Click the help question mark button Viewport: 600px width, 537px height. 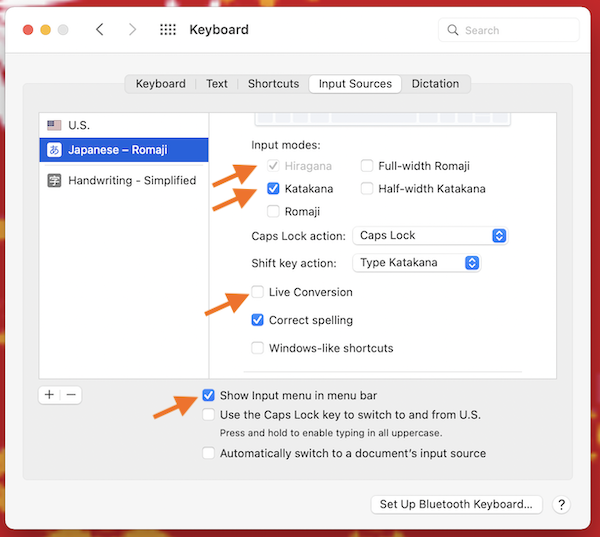(562, 505)
